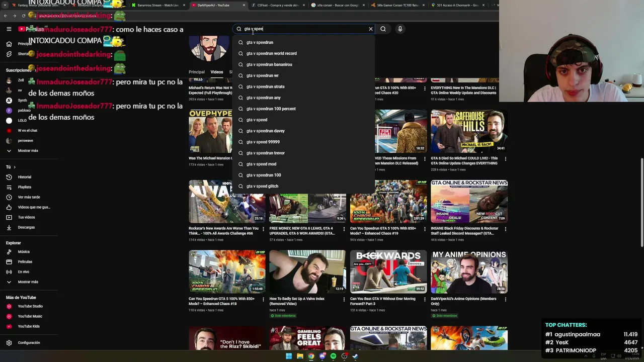Switch to the "Bananirou Stream" browser tab
Viewport: 644px width, 362px height.
(157, 5)
